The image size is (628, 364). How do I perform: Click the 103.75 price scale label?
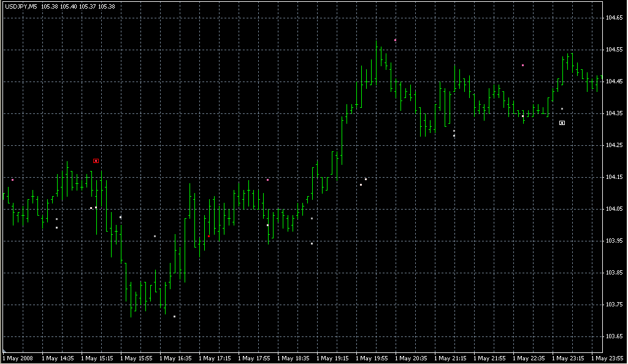615,305
